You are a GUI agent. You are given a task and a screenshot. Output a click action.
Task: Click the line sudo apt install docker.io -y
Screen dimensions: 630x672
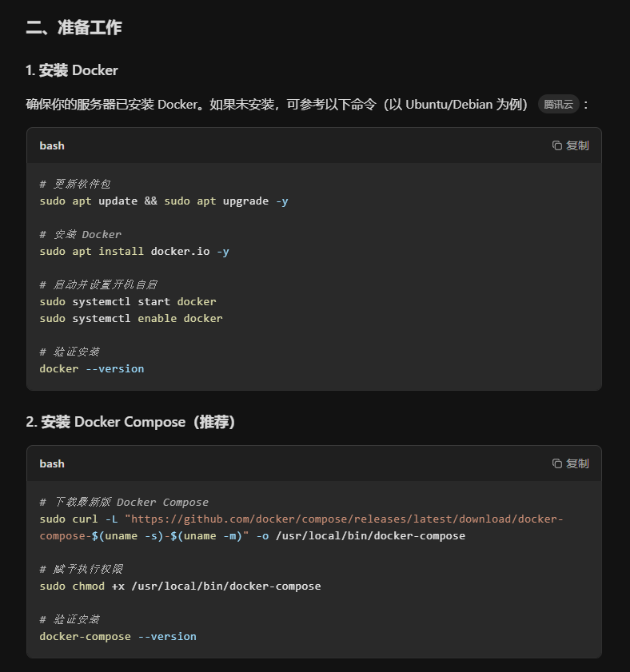point(134,252)
